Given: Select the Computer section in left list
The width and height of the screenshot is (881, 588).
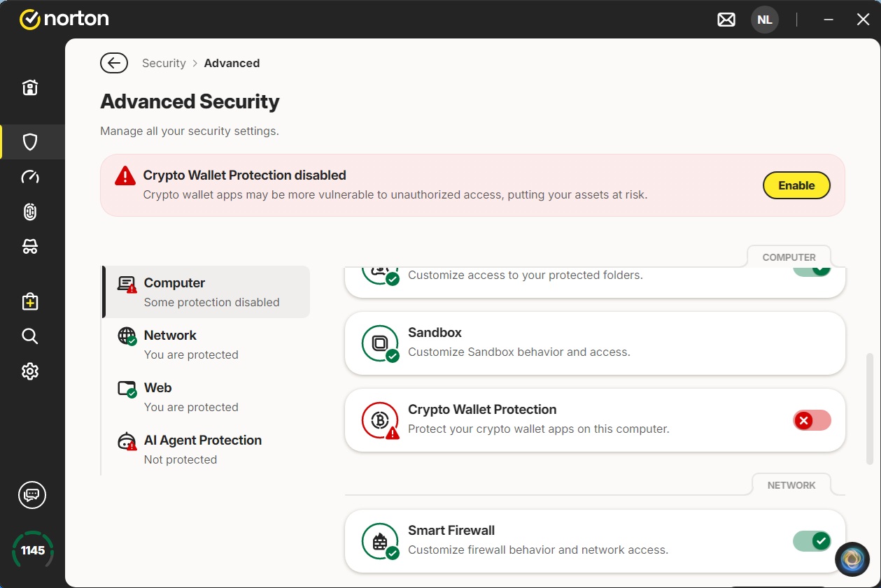Looking at the screenshot, I should click(x=206, y=292).
